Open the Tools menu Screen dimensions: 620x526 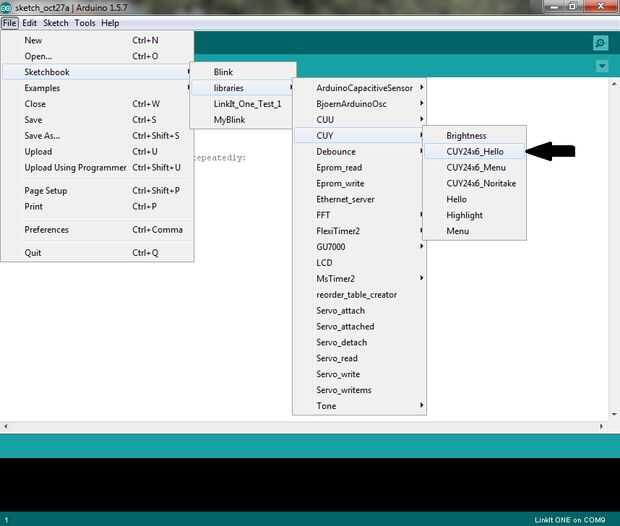(85, 23)
